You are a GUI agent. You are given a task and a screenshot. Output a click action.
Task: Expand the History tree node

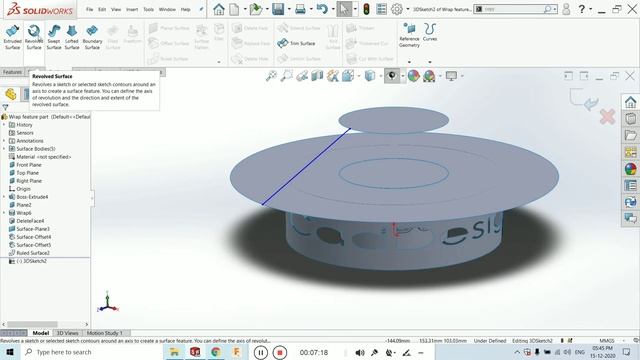[x=4, y=125]
